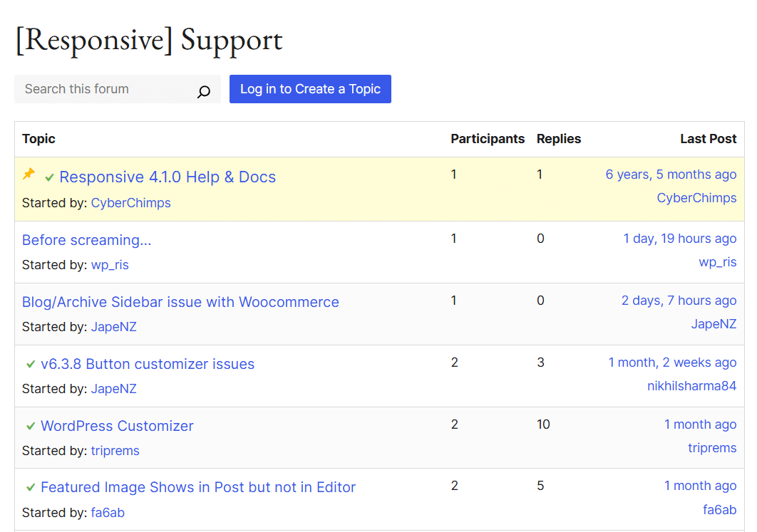
Task: Click the Topic column header
Action: pyautogui.click(x=38, y=139)
